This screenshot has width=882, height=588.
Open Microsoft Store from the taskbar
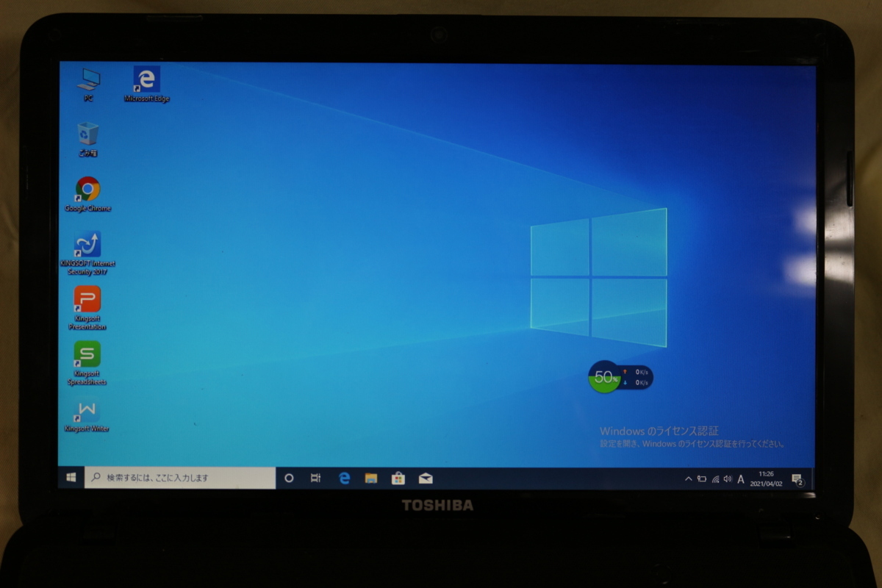pyautogui.click(x=398, y=478)
